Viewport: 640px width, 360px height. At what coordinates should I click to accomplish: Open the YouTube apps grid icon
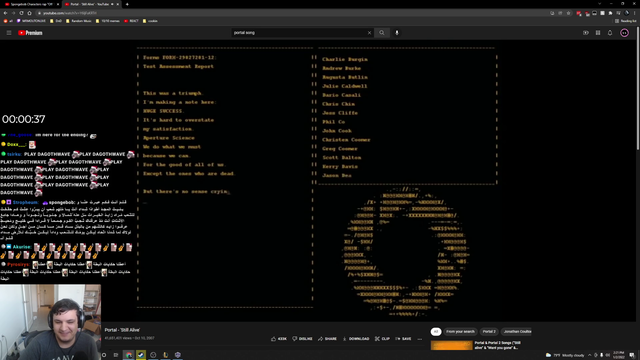pyautogui.click(x=598, y=33)
